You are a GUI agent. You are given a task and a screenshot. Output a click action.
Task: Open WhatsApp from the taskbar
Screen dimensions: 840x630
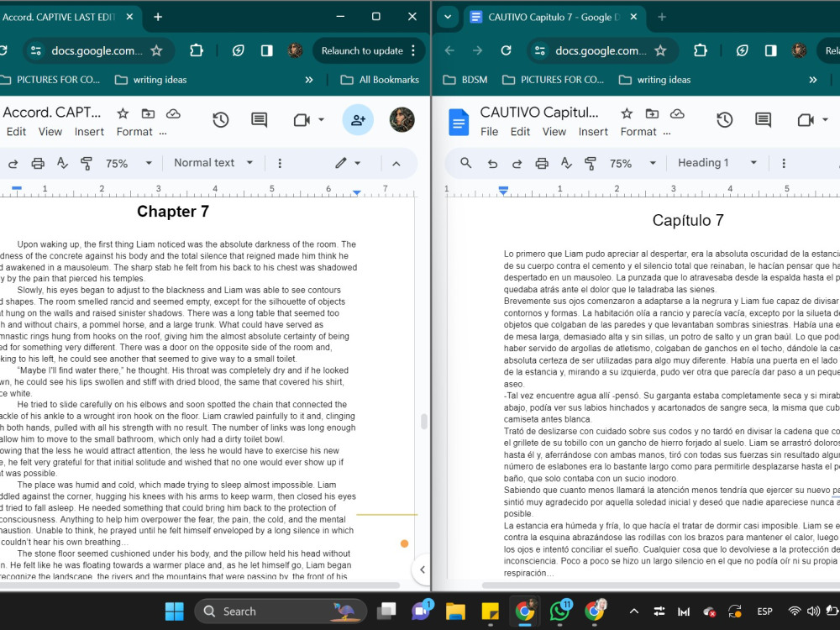pyautogui.click(x=559, y=612)
